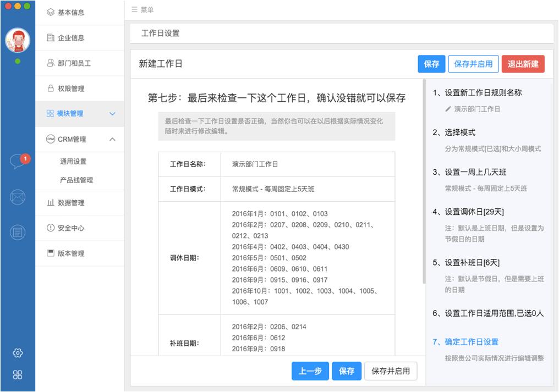Open settings gear icon at bottom left
The image size is (559, 392).
tap(18, 353)
